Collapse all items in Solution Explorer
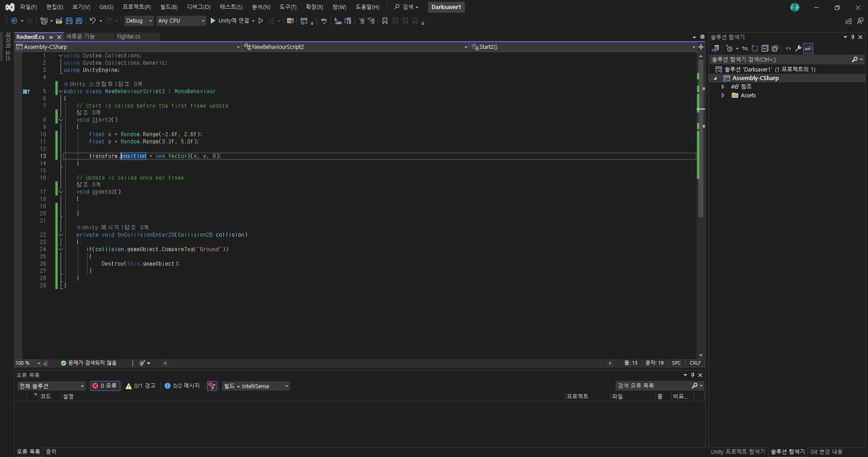Screen dimensions: 868x457 pos(765,48)
